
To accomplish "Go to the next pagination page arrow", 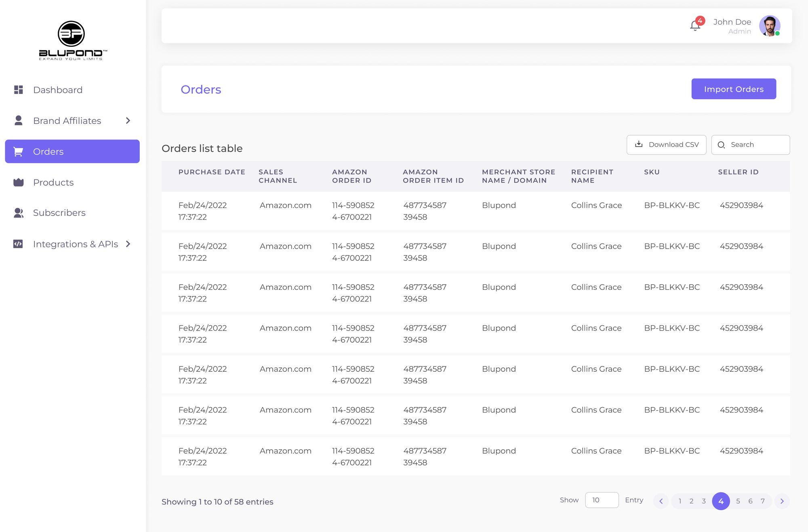I will click(782, 501).
